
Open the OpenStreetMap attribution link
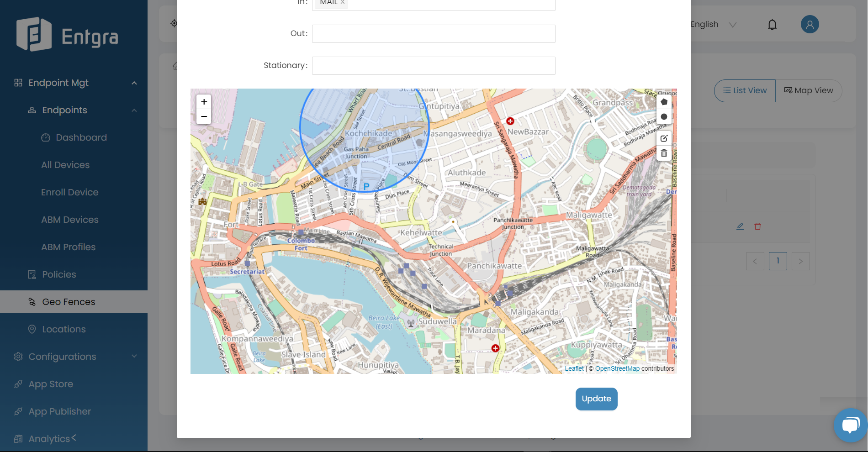pos(617,368)
